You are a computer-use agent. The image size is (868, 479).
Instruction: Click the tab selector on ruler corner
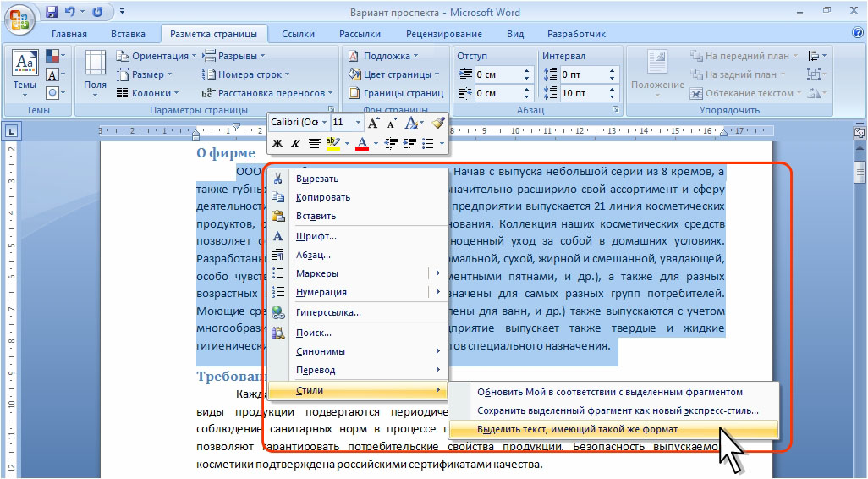(x=12, y=132)
